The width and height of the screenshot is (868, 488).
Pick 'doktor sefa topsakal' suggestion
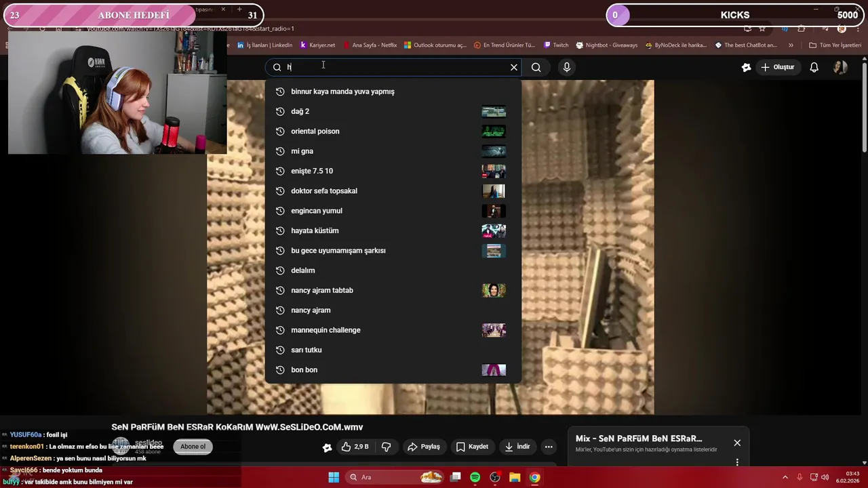393,191
